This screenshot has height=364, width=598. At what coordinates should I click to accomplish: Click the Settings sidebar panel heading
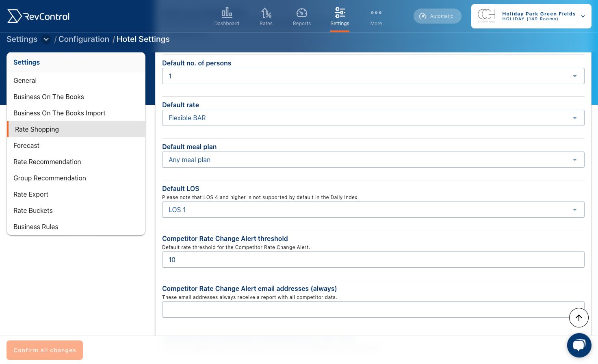27,62
